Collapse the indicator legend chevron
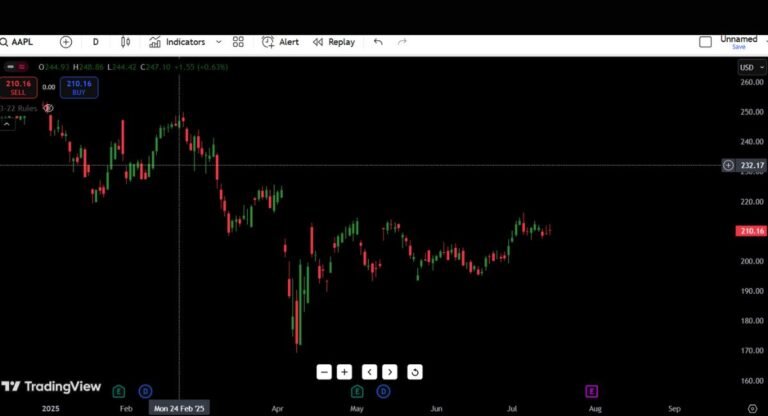 [7, 124]
